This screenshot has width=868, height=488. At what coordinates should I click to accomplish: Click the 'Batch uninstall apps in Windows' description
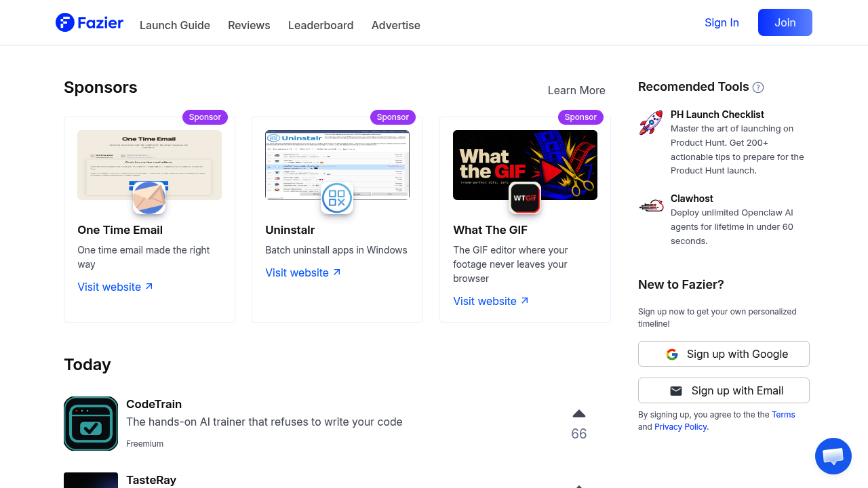(336, 250)
